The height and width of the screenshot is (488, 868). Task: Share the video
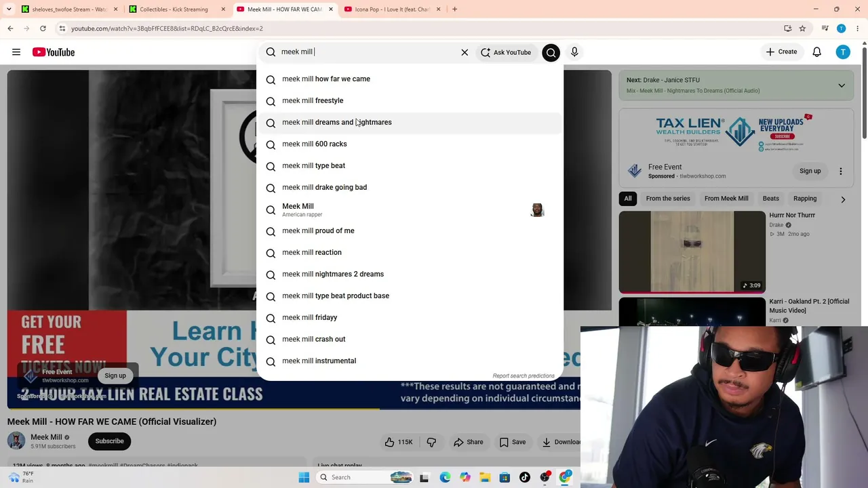469,442
